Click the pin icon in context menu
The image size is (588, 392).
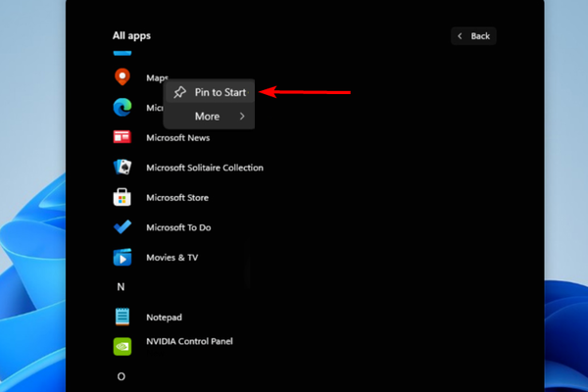pyautogui.click(x=180, y=92)
